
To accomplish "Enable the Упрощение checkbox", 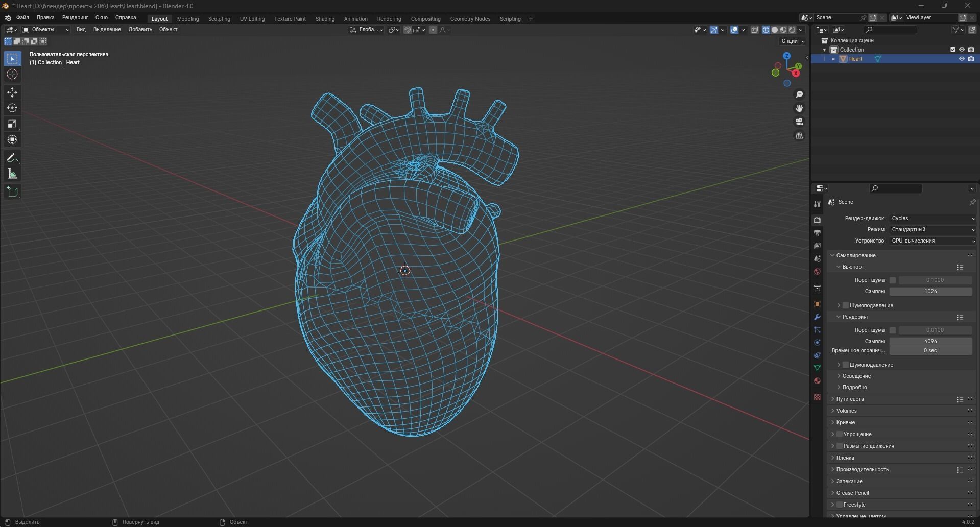I will point(840,434).
